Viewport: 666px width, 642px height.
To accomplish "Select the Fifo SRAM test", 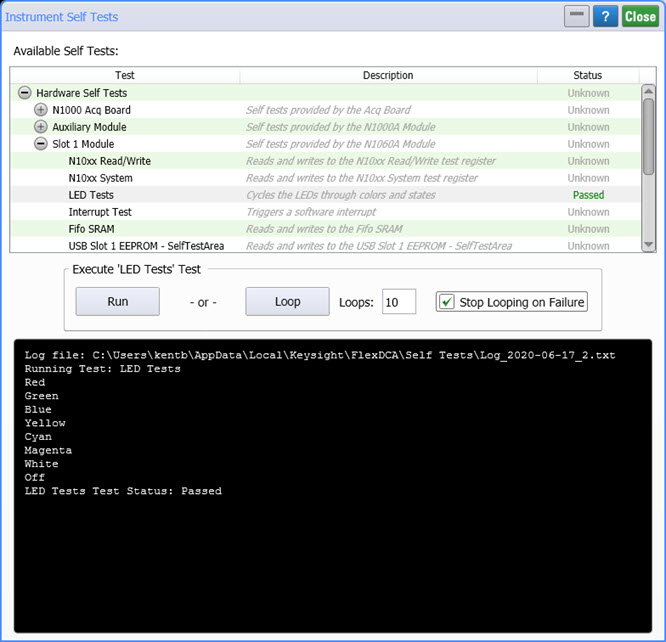I will (91, 229).
